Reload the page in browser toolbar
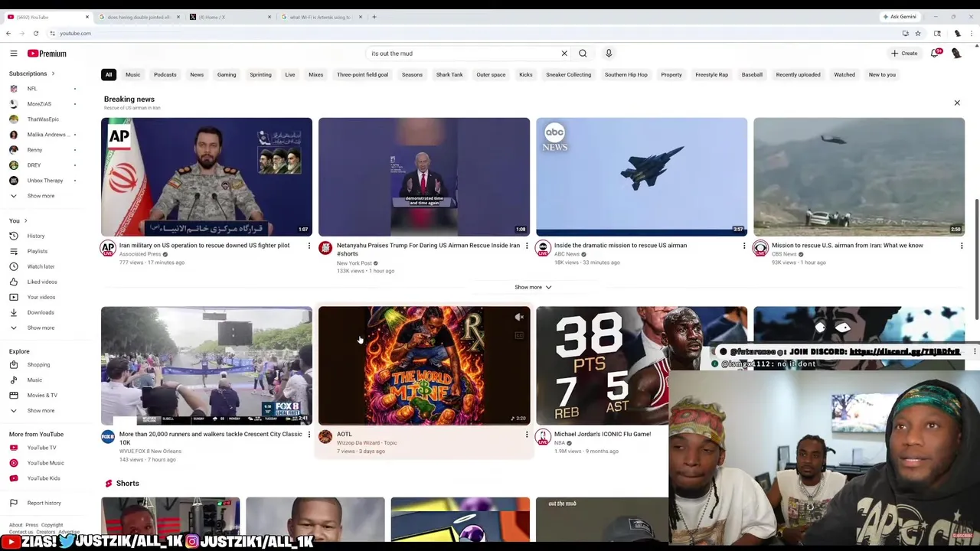 [x=36, y=34]
